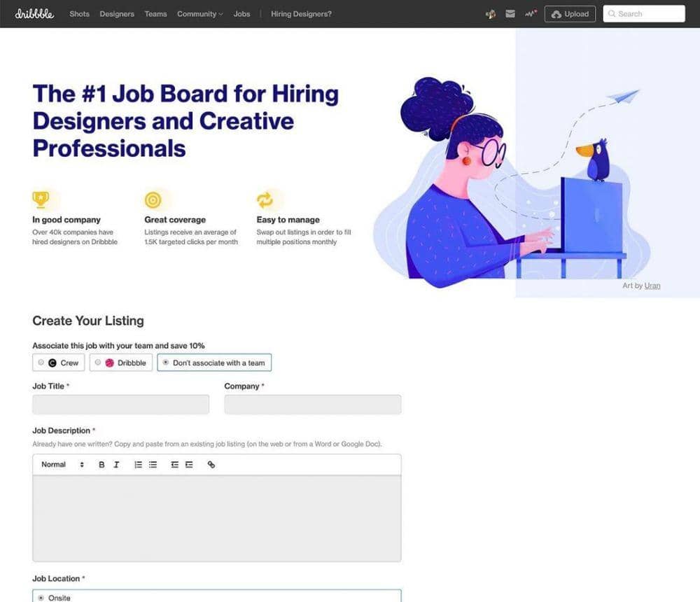Decrease indent using the editor toolbar
700x602 pixels.
[174, 464]
